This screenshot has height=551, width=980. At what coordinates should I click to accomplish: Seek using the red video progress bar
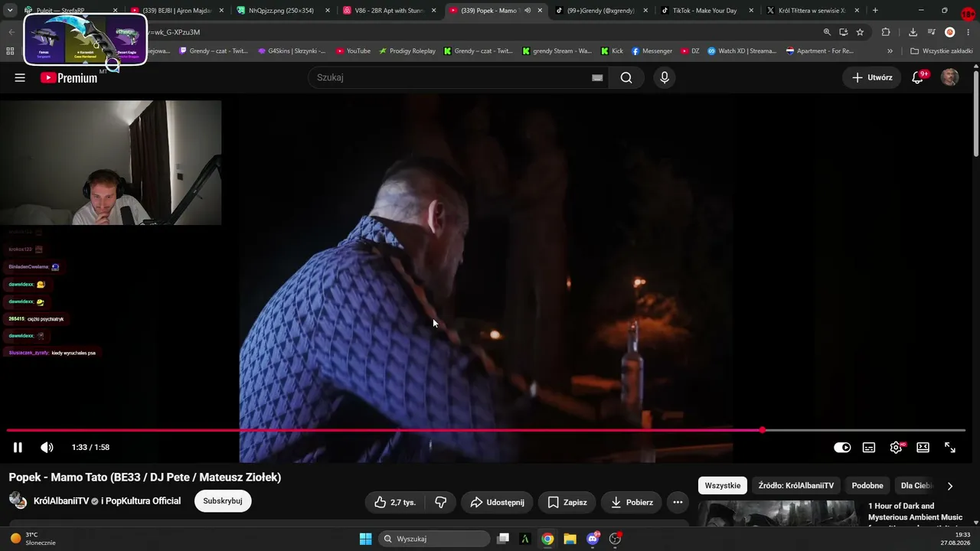pos(486,430)
